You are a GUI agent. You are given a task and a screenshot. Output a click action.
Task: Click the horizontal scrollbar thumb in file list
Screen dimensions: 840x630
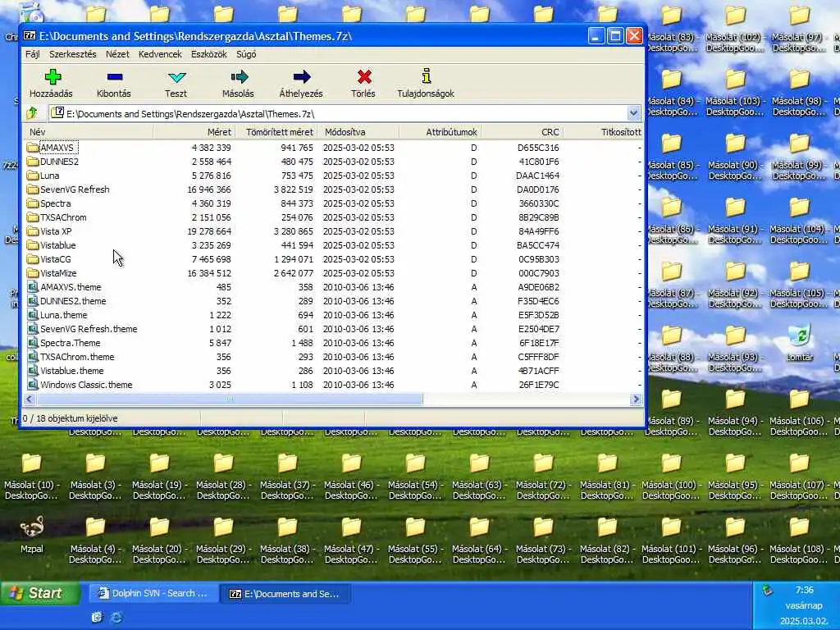pyautogui.click(x=230, y=399)
